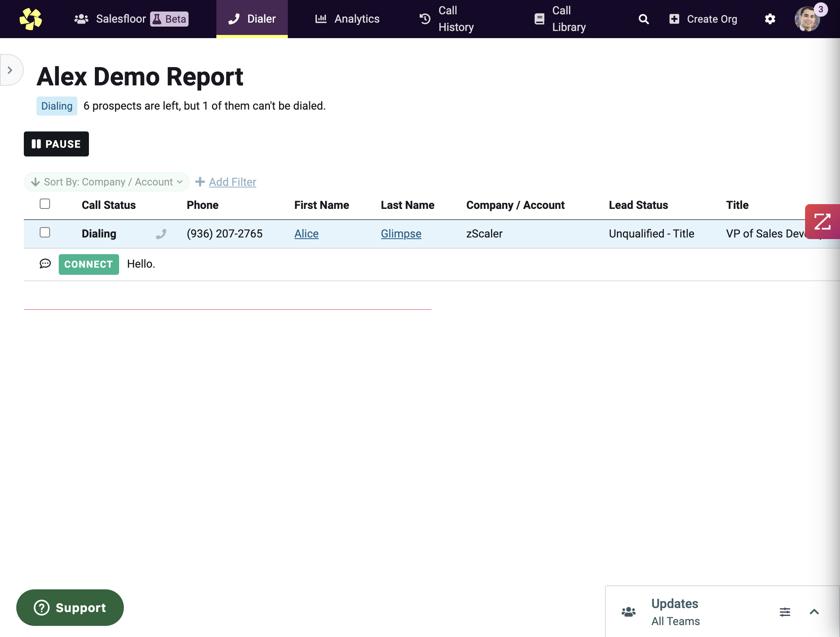This screenshot has height=637, width=840.
Task: Click the Call Status column header
Action: [109, 205]
